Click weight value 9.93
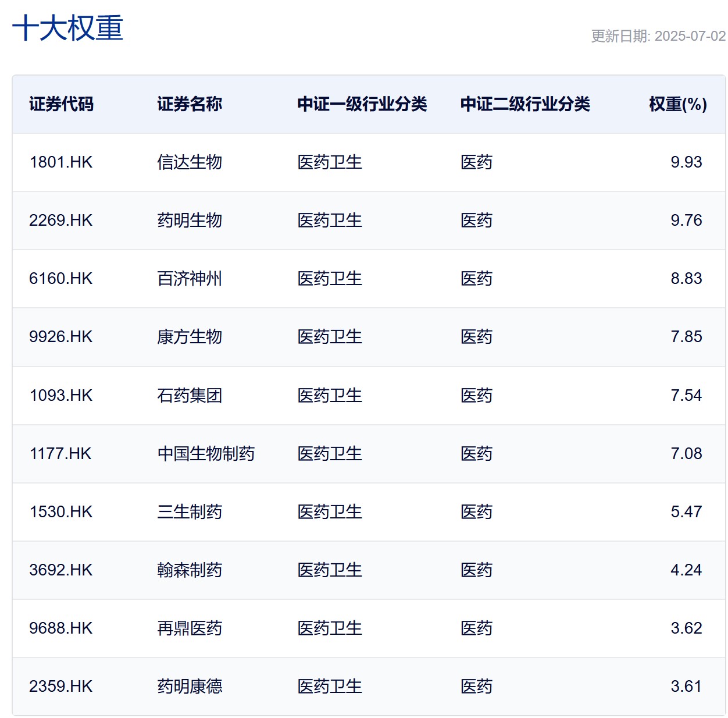The image size is (728, 718). coord(686,162)
